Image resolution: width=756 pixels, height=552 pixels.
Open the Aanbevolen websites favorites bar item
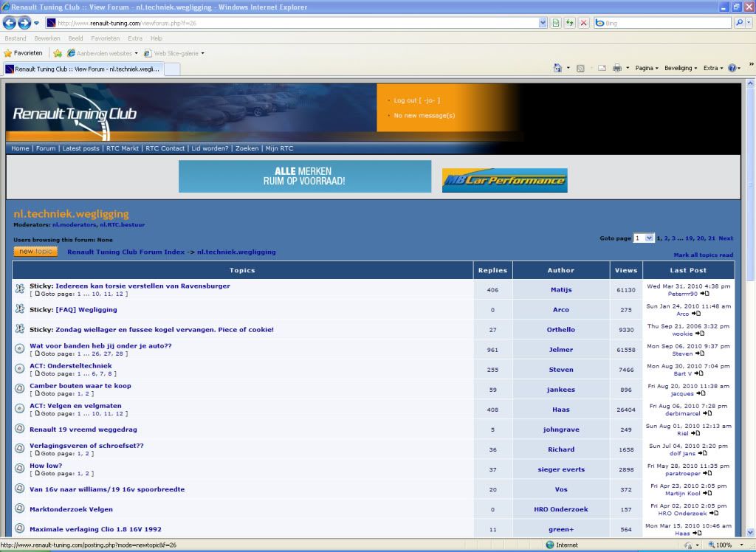tap(102, 53)
